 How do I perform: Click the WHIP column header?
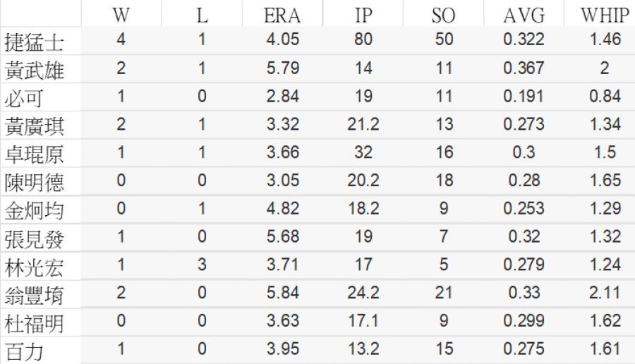pyautogui.click(x=605, y=15)
